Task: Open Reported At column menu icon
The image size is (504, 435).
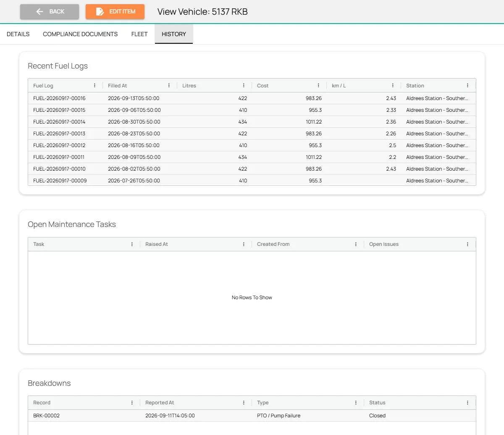Action: [x=244, y=403]
